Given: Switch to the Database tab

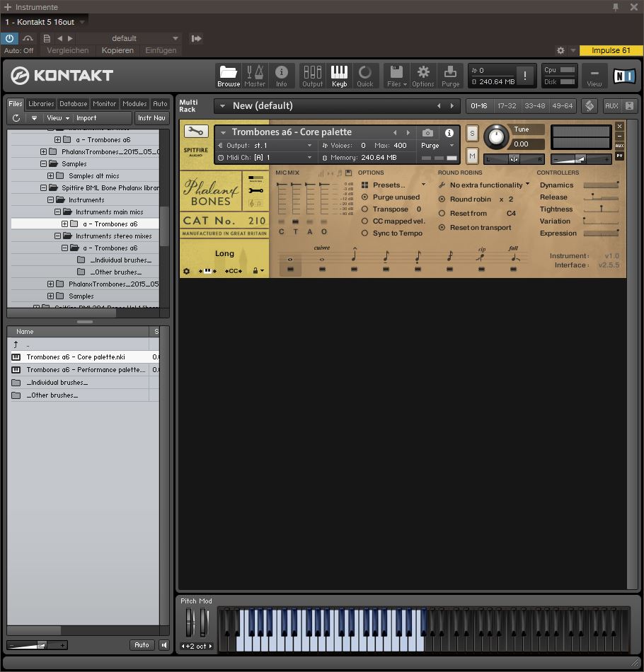Looking at the screenshot, I should (x=74, y=104).
